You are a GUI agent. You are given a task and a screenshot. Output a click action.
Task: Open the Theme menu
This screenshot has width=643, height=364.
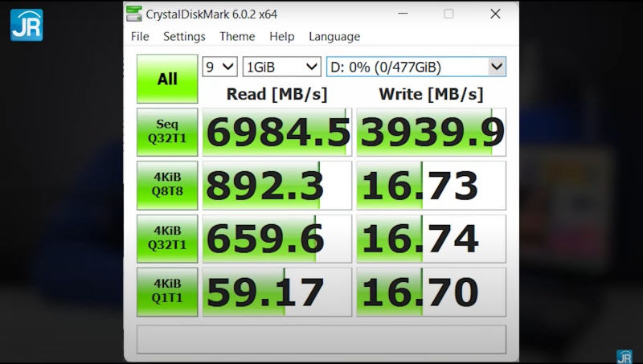point(237,36)
